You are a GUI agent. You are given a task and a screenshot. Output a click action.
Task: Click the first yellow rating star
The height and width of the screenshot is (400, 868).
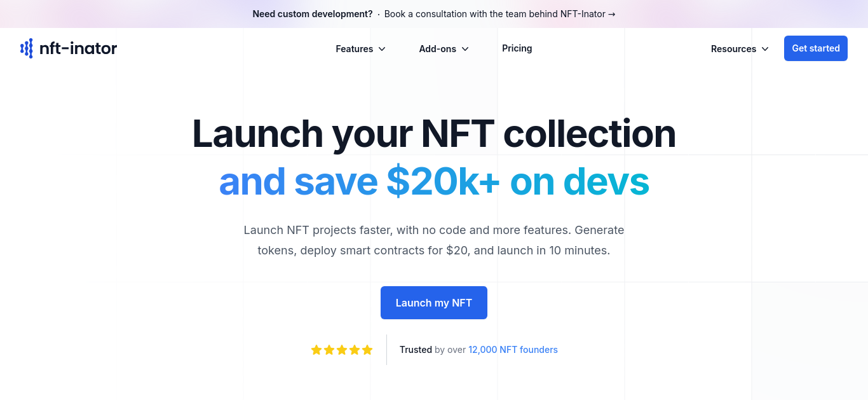click(316, 350)
